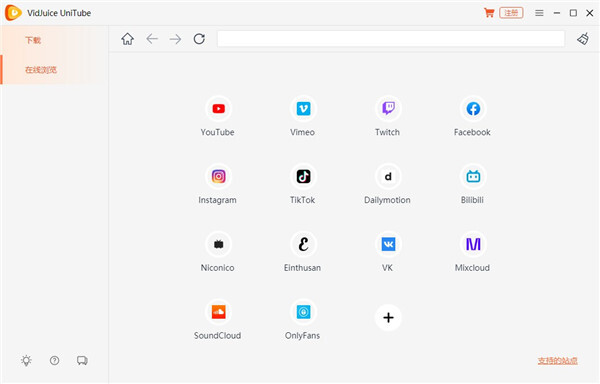The height and width of the screenshot is (384, 600).
Task: Open the supported sites link
Action: (558, 361)
